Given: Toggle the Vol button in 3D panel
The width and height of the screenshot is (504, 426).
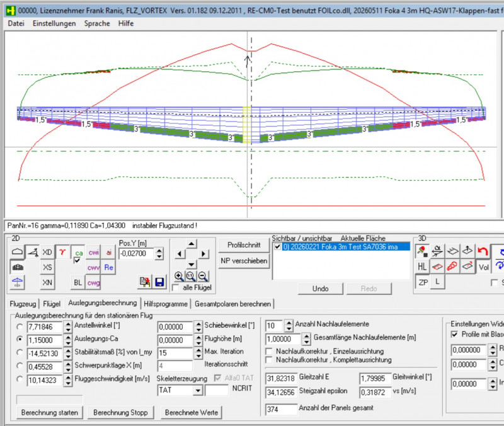Looking at the screenshot, I should click(x=483, y=267).
